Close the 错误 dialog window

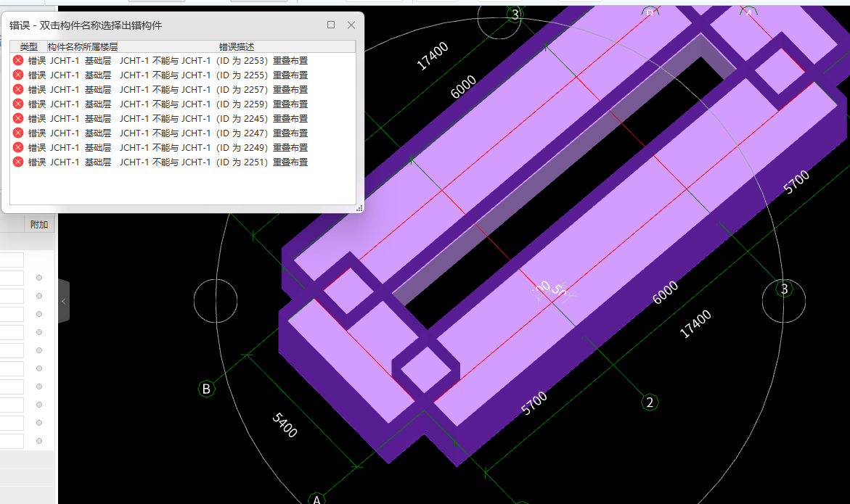pos(351,25)
